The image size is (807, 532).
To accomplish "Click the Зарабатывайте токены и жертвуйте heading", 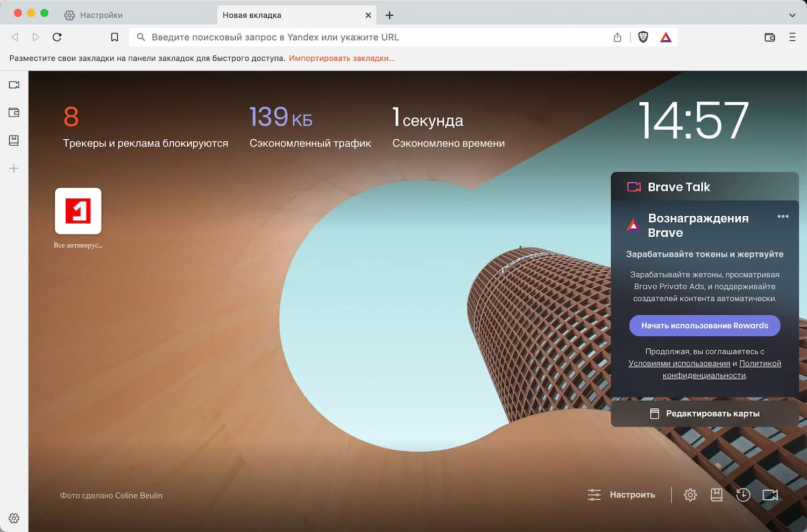I will pyautogui.click(x=705, y=254).
